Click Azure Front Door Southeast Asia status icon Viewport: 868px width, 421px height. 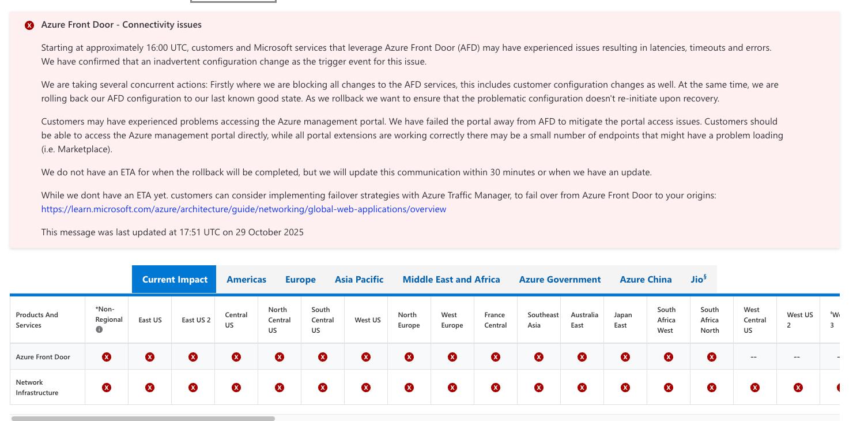539,357
